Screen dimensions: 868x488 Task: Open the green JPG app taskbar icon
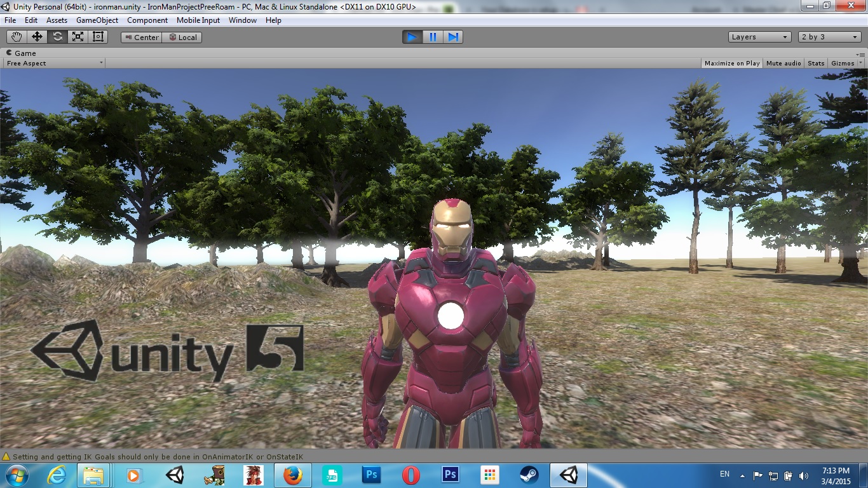pos(332,475)
